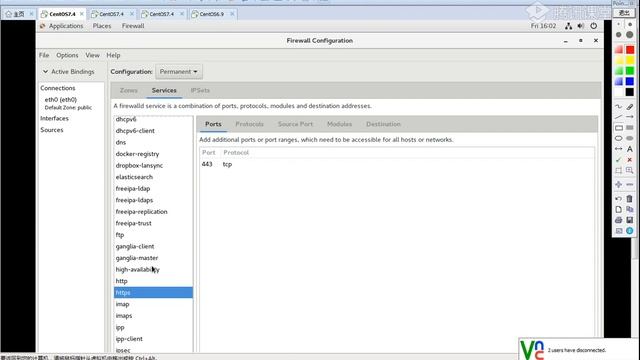
Task: Select the hollow ellipse tool
Action: pos(618,138)
